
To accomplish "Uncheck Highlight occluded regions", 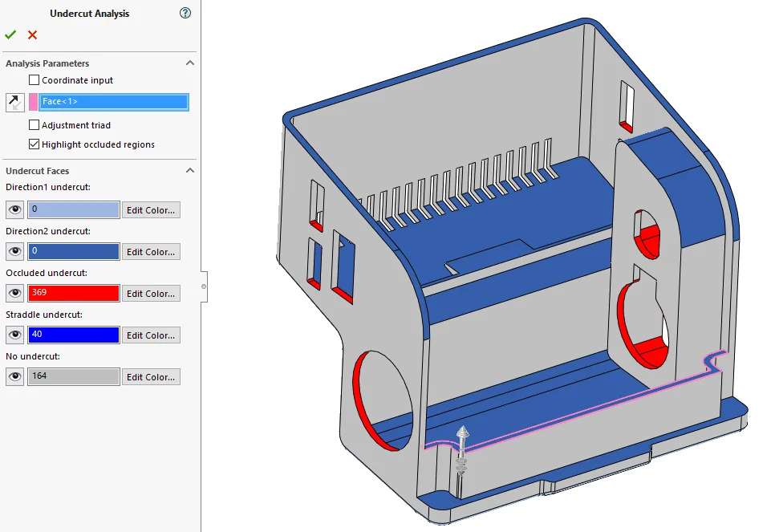I will pyautogui.click(x=34, y=144).
